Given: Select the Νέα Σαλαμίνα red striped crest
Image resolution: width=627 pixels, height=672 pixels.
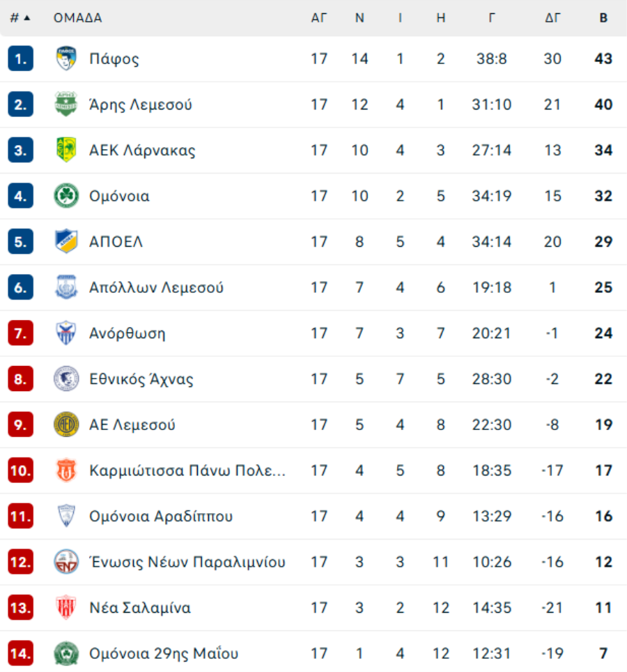Looking at the screenshot, I should pos(66,607).
